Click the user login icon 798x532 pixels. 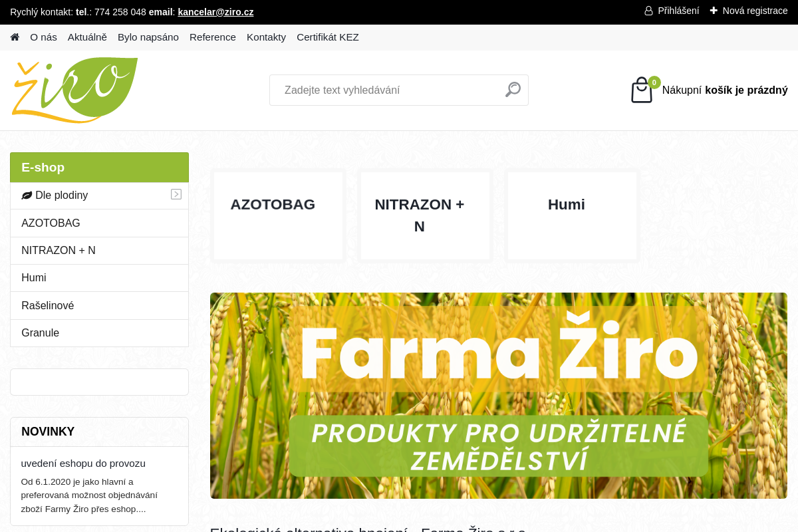point(648,11)
